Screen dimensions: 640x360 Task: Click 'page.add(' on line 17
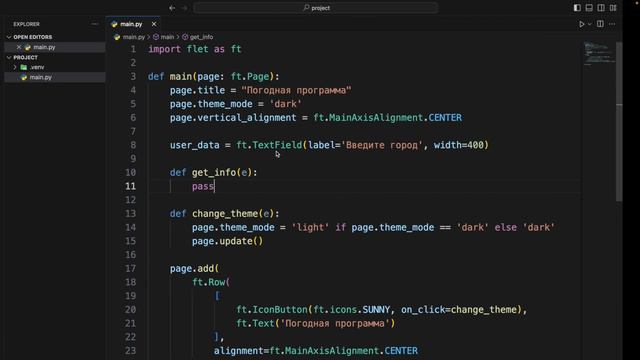[195, 269]
